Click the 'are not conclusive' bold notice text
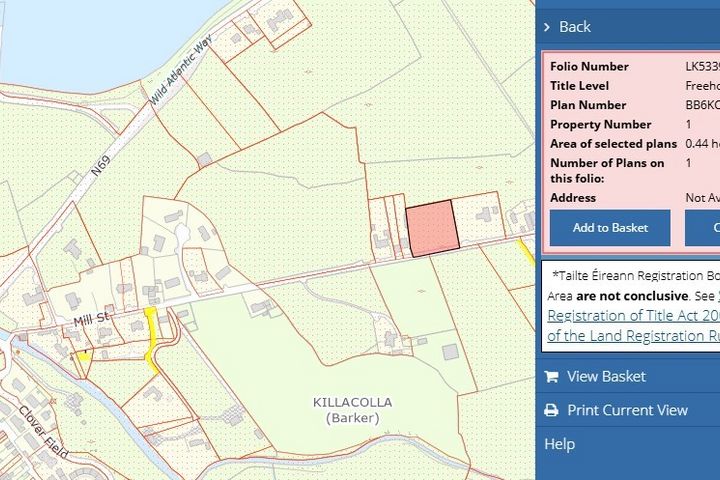 pyautogui.click(x=632, y=296)
